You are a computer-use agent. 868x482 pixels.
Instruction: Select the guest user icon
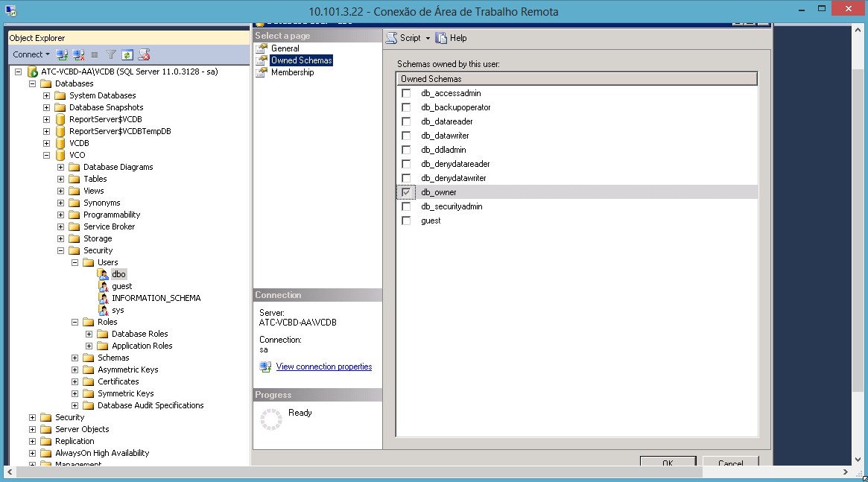coord(104,286)
